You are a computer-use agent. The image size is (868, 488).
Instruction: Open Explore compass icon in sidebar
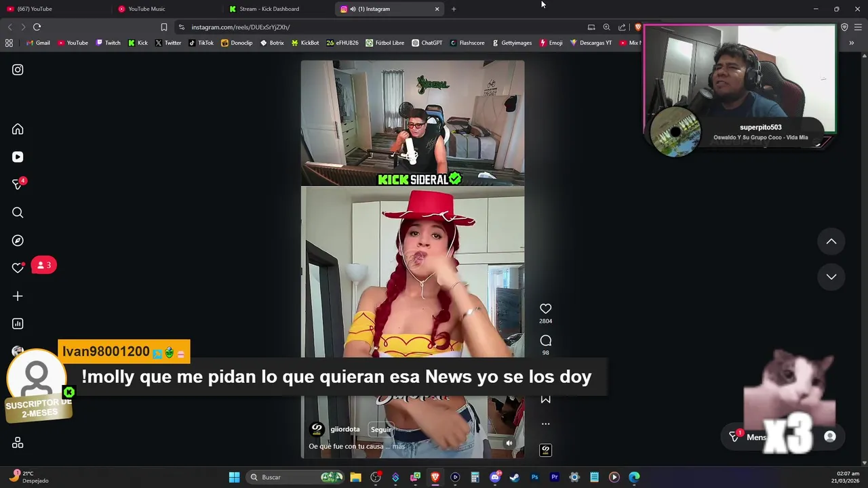click(18, 241)
